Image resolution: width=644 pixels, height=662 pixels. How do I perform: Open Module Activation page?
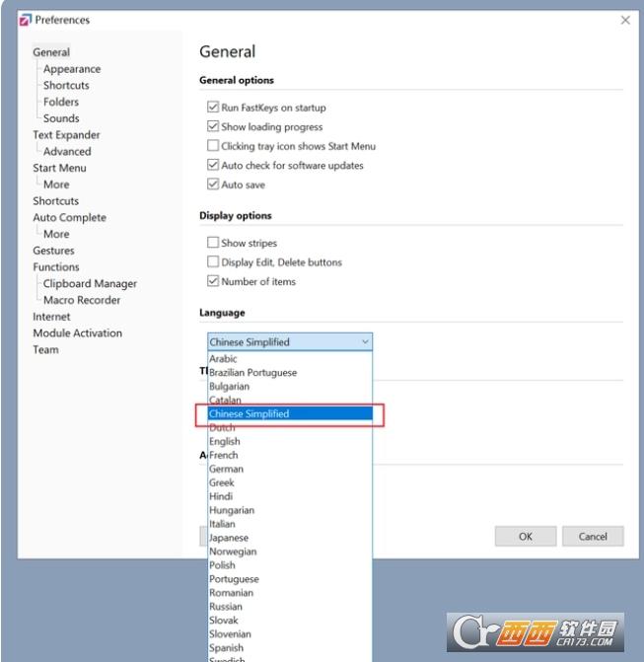click(78, 332)
